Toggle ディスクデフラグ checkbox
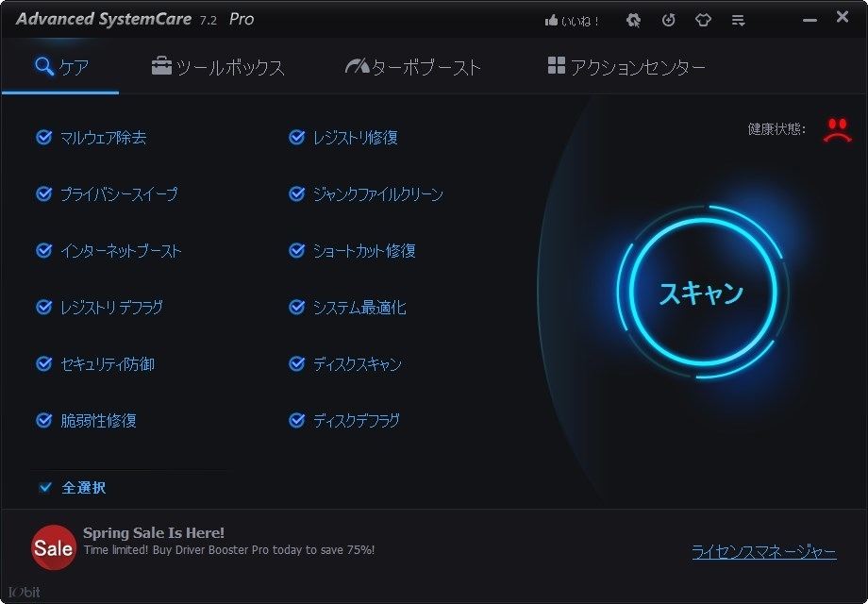The height and width of the screenshot is (604, 868). point(296,420)
